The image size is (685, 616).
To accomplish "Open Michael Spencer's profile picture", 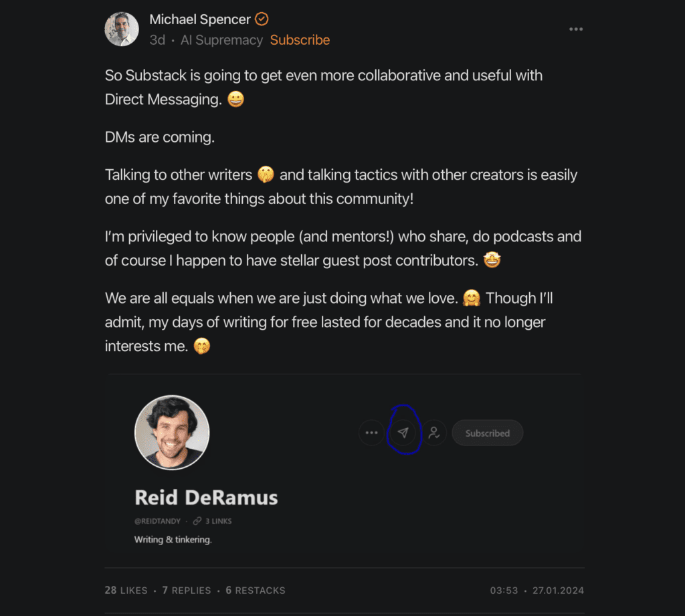I will click(x=122, y=29).
